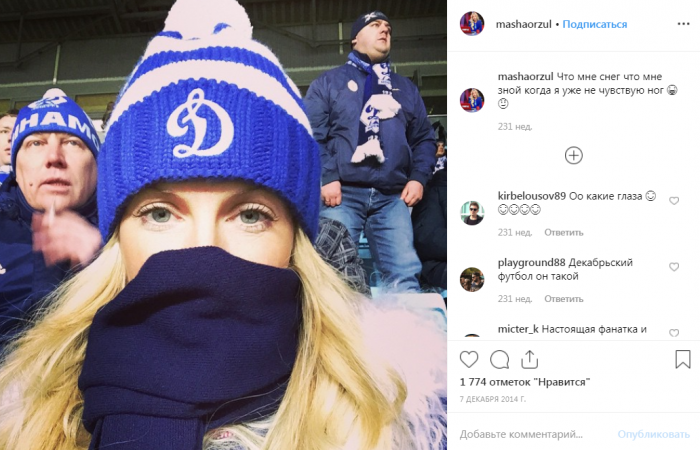Like playground88's comment
This screenshot has width=700, height=450.
coord(674,267)
